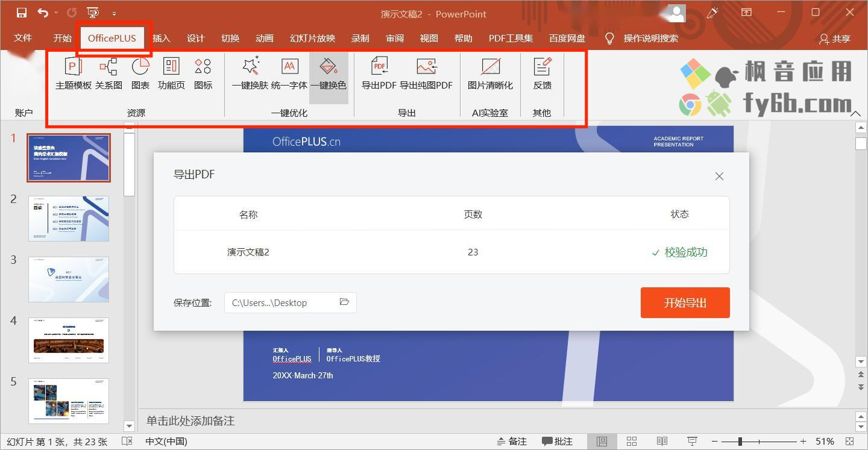Switch to reading view
868x450 pixels.
662,442
